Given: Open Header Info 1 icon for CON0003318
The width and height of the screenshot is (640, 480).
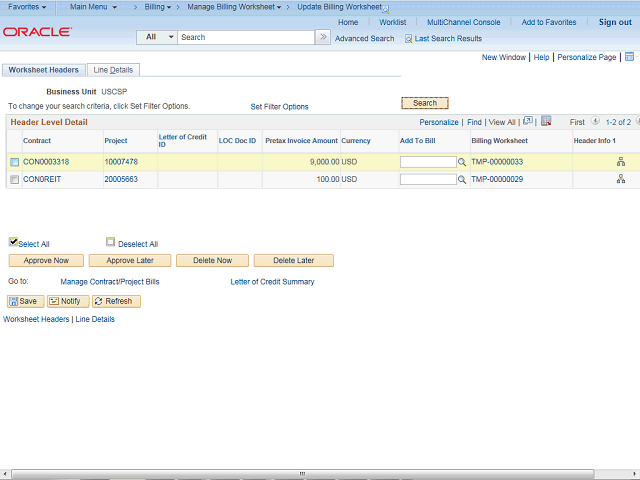Looking at the screenshot, I should 620,161.
